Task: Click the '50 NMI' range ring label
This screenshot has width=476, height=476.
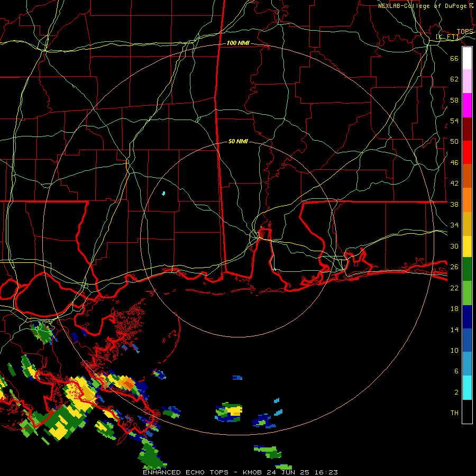Action: point(239,141)
